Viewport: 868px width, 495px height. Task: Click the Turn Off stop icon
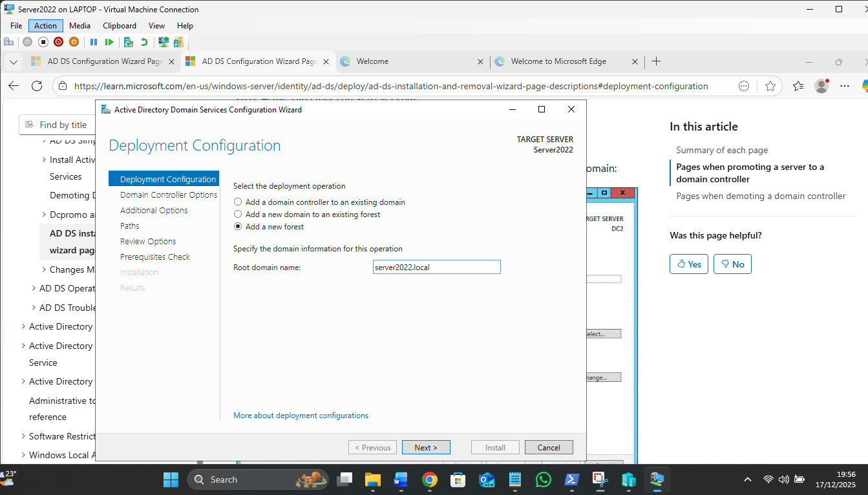(43, 42)
